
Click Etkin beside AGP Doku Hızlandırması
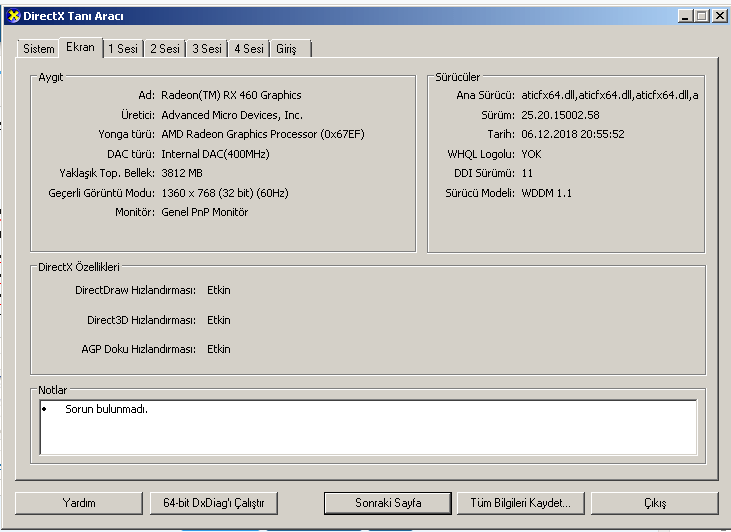click(x=219, y=349)
